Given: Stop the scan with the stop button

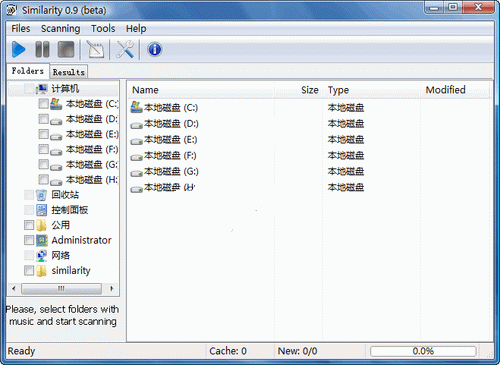Looking at the screenshot, I should pos(66,50).
